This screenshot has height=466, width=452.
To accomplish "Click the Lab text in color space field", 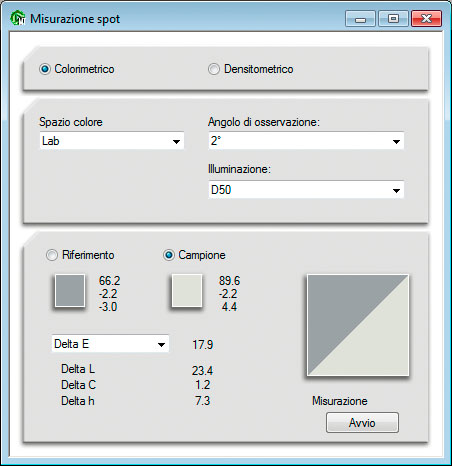I will click(x=51, y=141).
